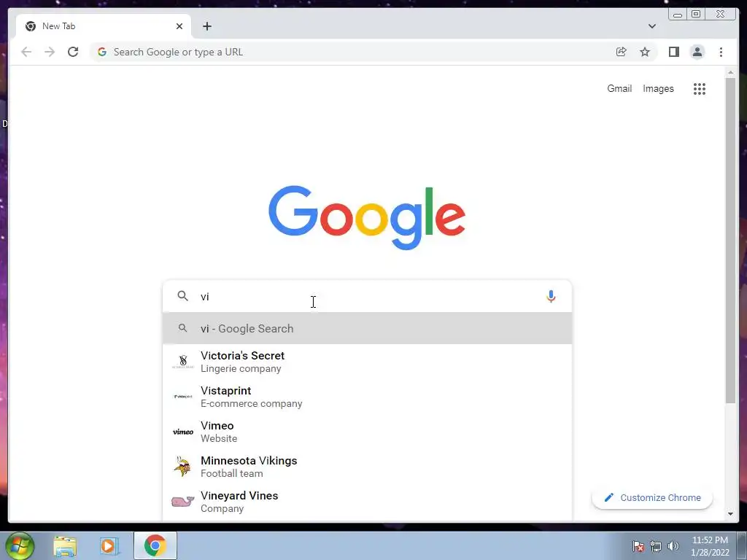Open the Action Center flag icon
The width and height of the screenshot is (747, 560).
638,546
